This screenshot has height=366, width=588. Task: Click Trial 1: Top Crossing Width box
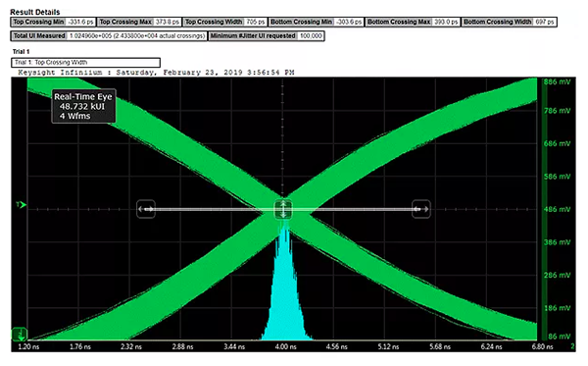point(86,63)
